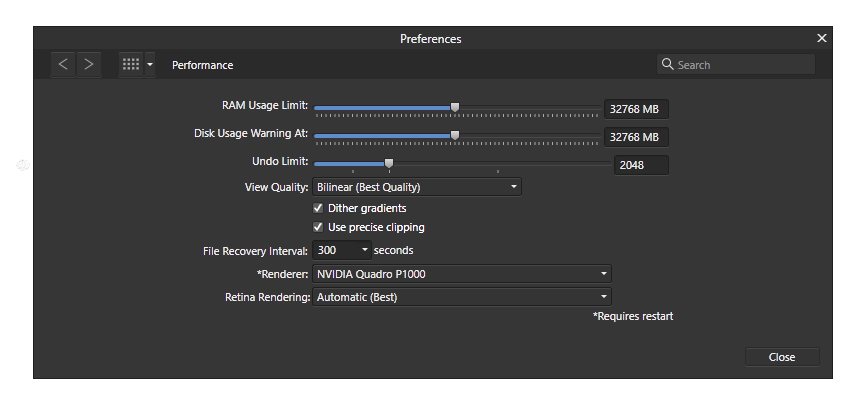Image resolution: width=862 pixels, height=413 pixels.
Task: Expand the Renderer NVIDIA Quadro P1000 dropdown
Action: (462, 273)
